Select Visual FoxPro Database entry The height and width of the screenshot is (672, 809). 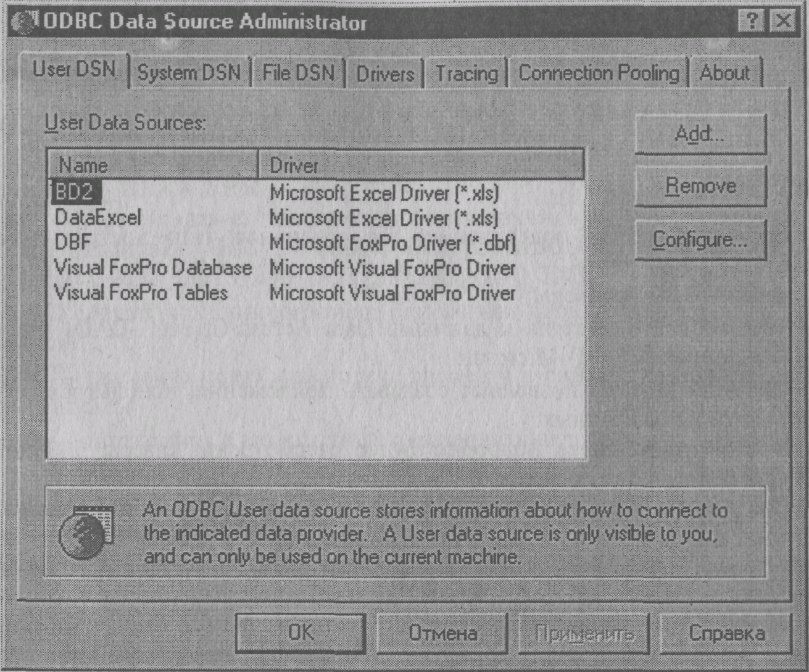(153, 268)
